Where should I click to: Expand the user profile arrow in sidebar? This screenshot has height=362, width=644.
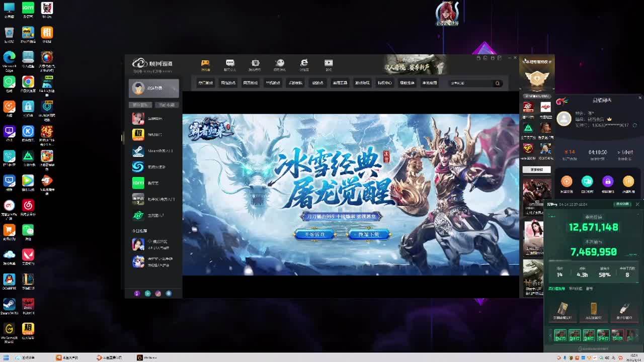click(174, 88)
